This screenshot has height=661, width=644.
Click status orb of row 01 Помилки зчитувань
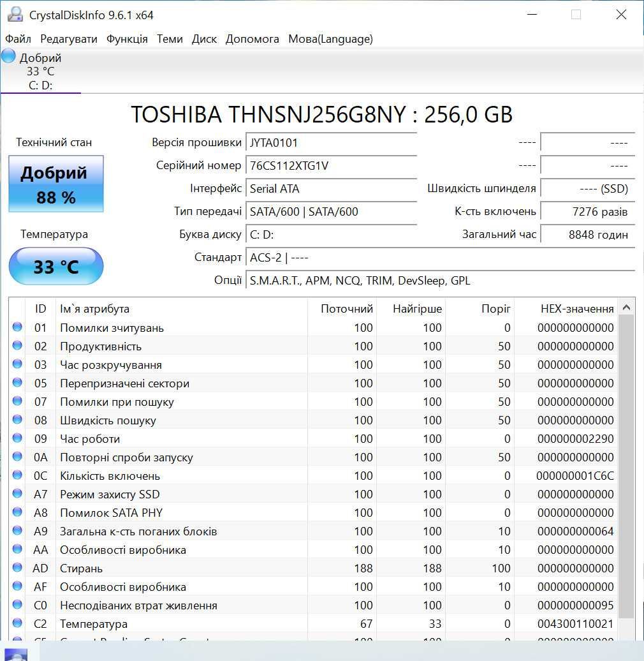(x=17, y=327)
